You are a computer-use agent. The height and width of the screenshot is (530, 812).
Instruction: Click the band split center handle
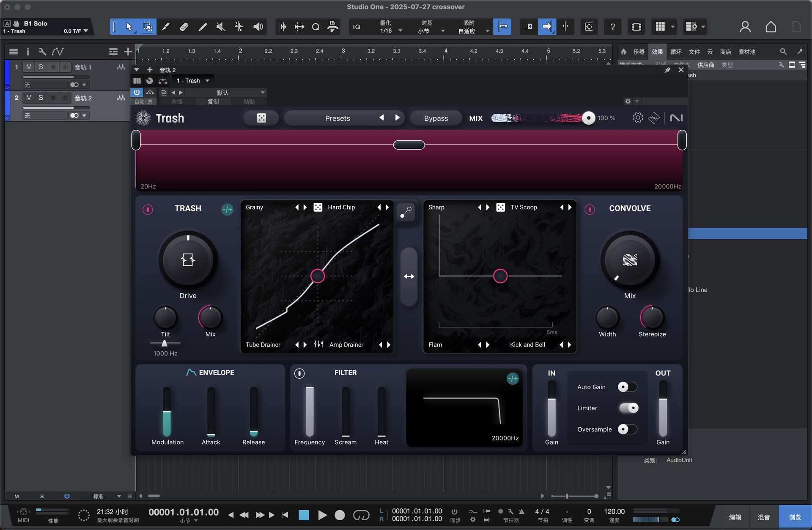[409, 145]
